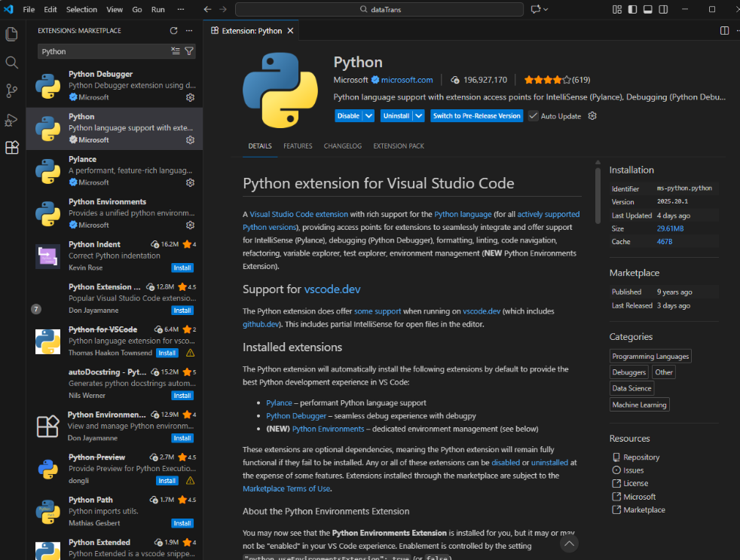The height and width of the screenshot is (560, 740).
Task: Toggle the Auto Update checkbox
Action: [534, 115]
